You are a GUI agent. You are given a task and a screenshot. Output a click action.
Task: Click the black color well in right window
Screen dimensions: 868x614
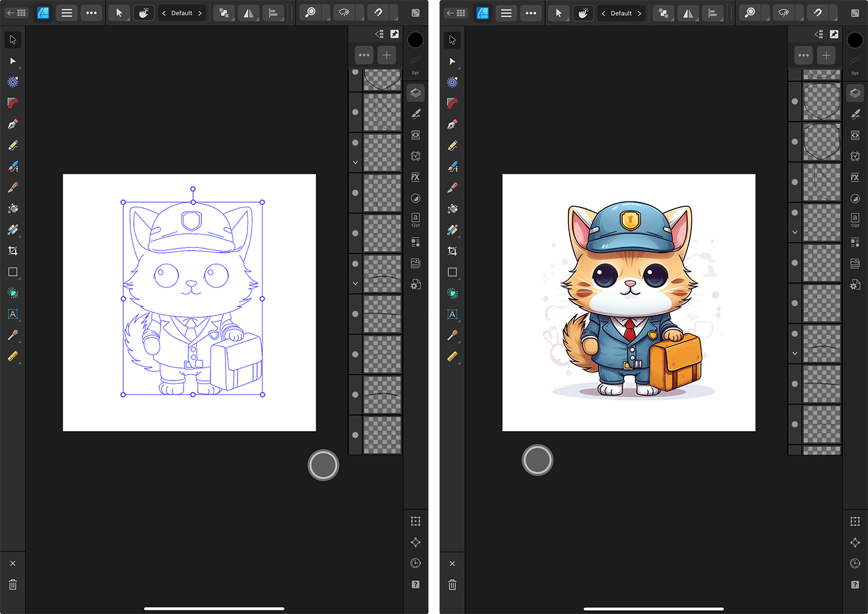pyautogui.click(x=855, y=40)
